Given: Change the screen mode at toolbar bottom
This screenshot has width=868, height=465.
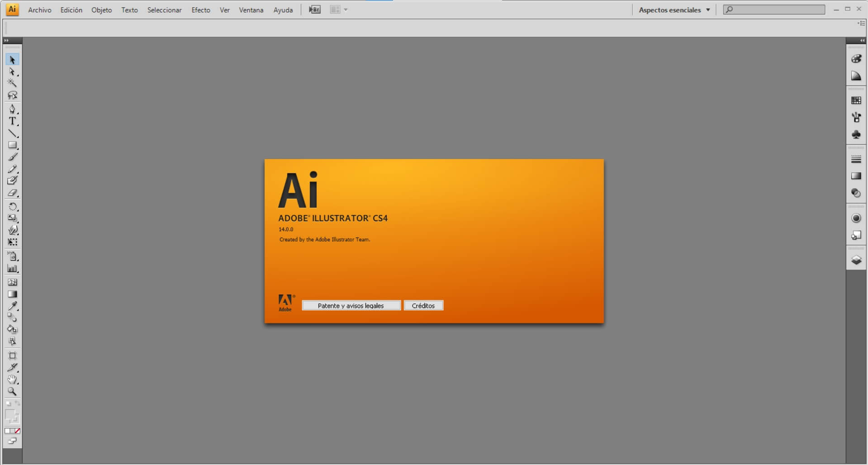Looking at the screenshot, I should point(12,441).
